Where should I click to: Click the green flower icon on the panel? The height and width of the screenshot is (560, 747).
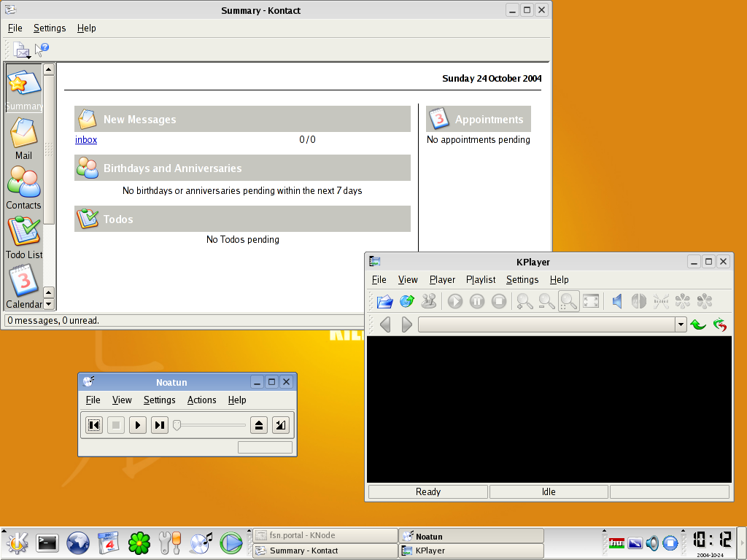pyautogui.click(x=139, y=542)
